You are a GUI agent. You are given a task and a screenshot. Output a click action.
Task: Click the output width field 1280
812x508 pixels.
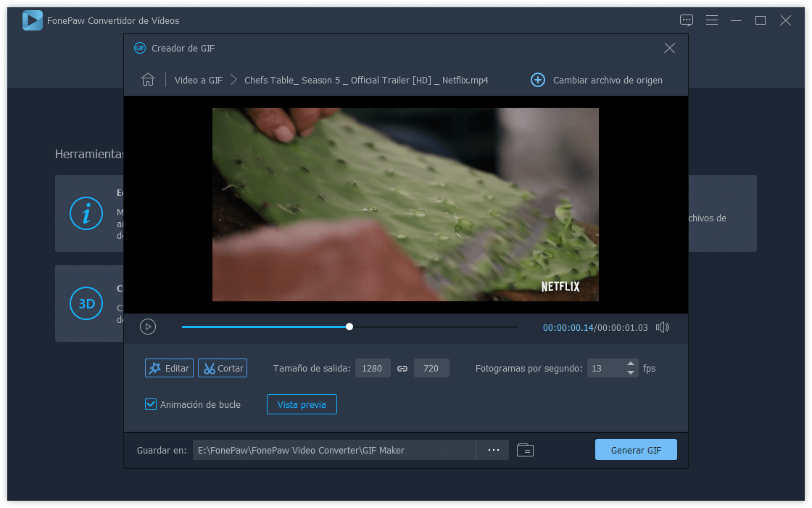pyautogui.click(x=373, y=368)
